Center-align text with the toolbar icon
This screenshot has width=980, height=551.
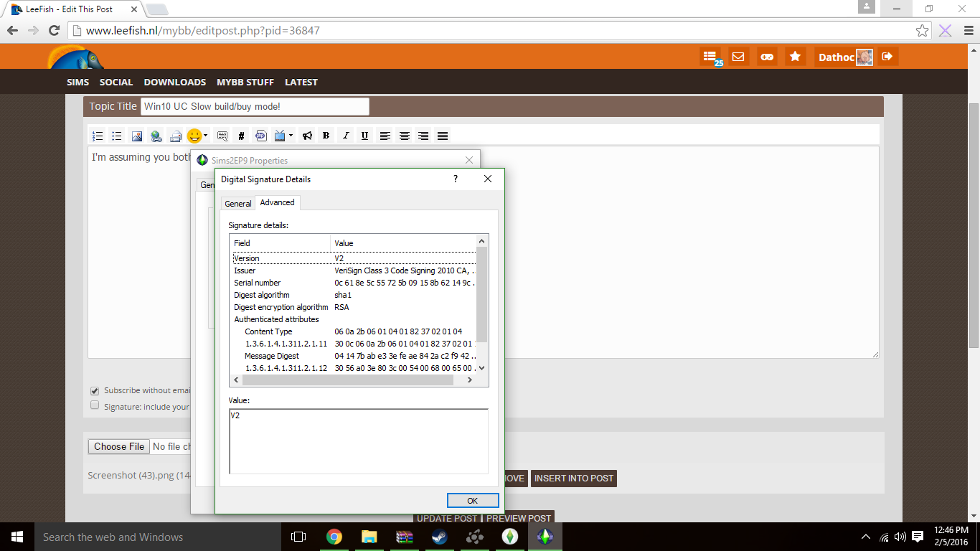405,136
